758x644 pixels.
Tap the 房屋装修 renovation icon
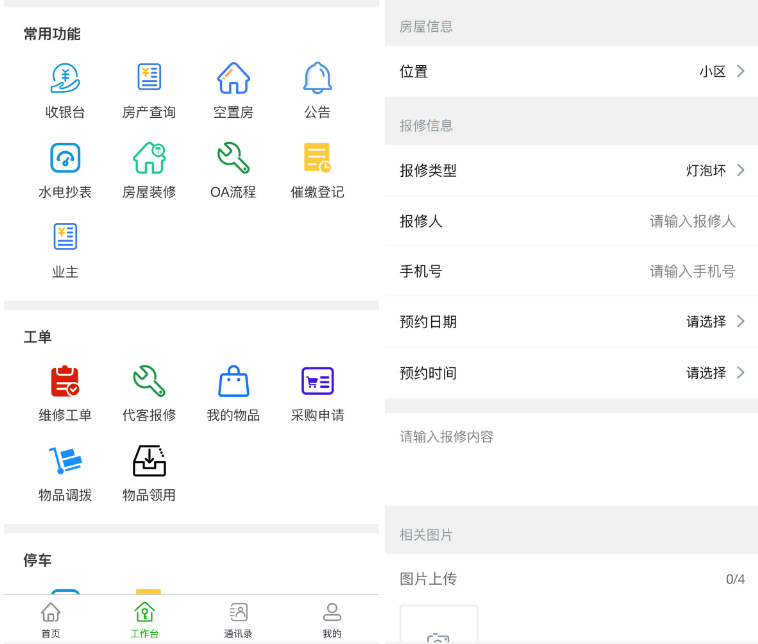tap(149, 159)
